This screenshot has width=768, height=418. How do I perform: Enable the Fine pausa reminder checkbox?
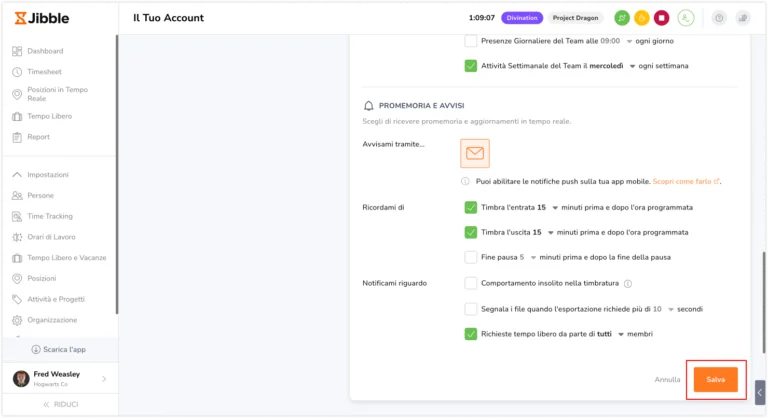pyautogui.click(x=471, y=257)
